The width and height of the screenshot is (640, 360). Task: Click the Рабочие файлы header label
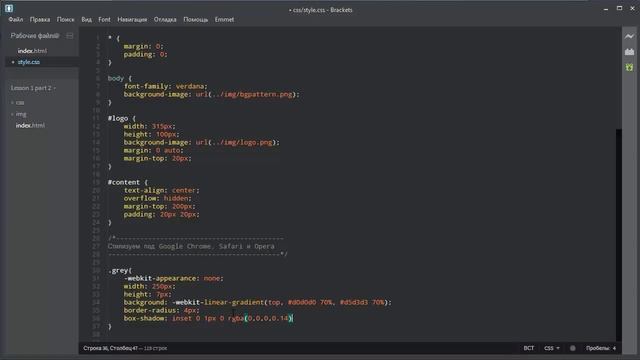tap(32, 36)
